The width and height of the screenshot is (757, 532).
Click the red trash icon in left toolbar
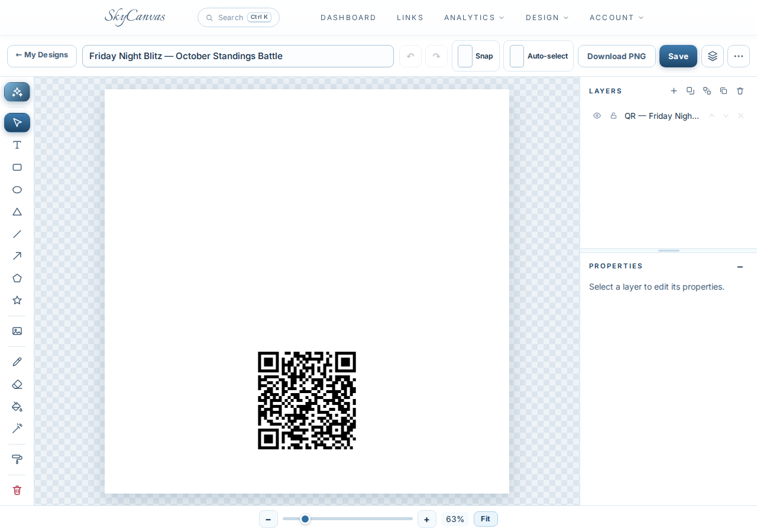tap(17, 490)
